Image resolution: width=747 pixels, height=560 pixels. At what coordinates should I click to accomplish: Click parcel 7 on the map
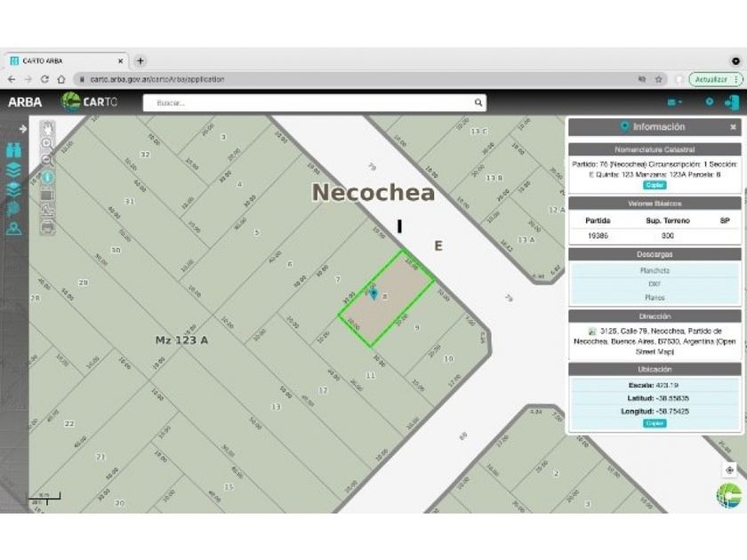click(x=338, y=279)
